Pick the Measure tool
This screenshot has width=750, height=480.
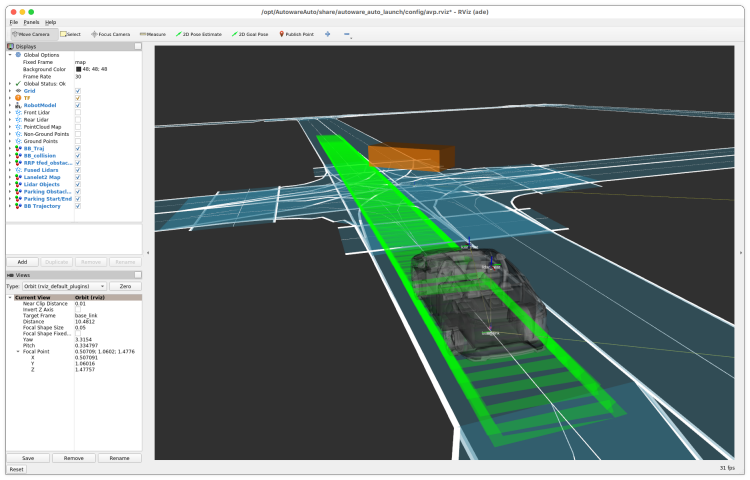click(x=153, y=33)
